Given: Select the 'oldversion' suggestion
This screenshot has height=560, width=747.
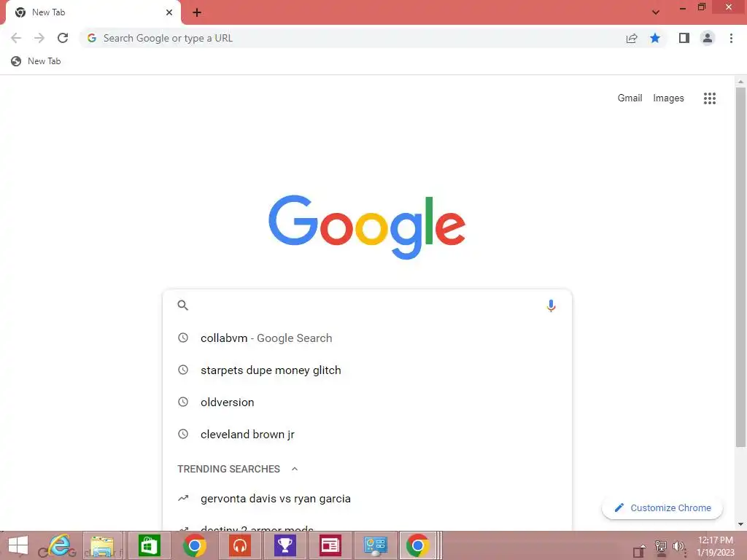Looking at the screenshot, I should coord(367,402).
